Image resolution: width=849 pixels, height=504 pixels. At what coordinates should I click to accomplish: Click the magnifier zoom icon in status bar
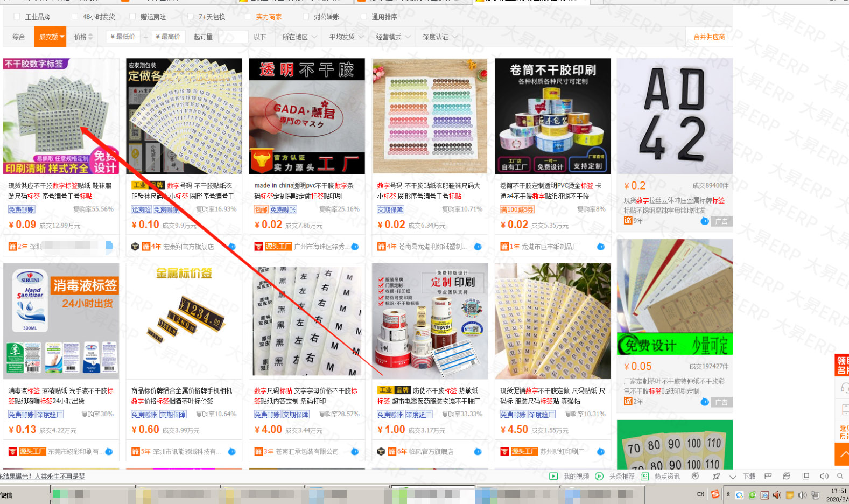(840, 476)
